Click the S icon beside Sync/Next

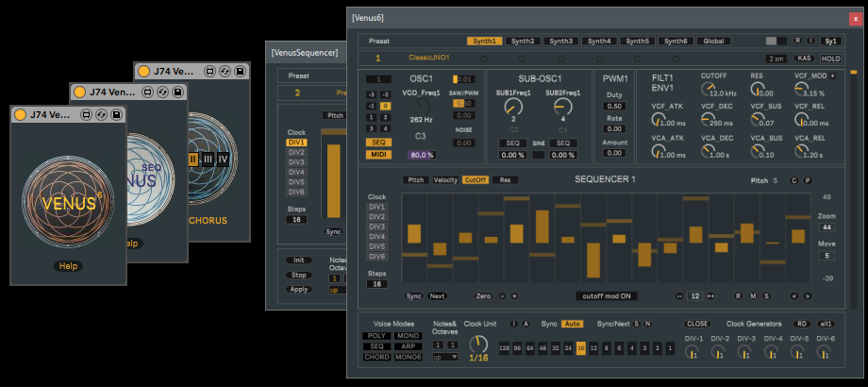pos(637,324)
